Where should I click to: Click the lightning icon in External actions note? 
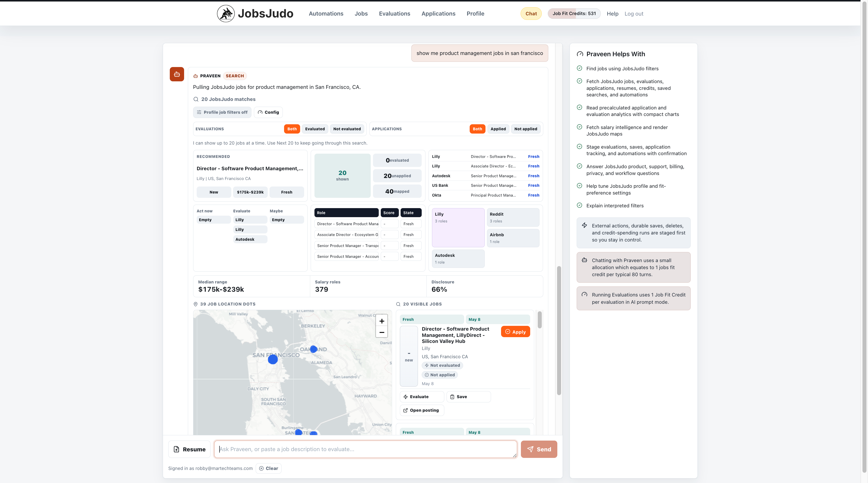[x=585, y=225]
